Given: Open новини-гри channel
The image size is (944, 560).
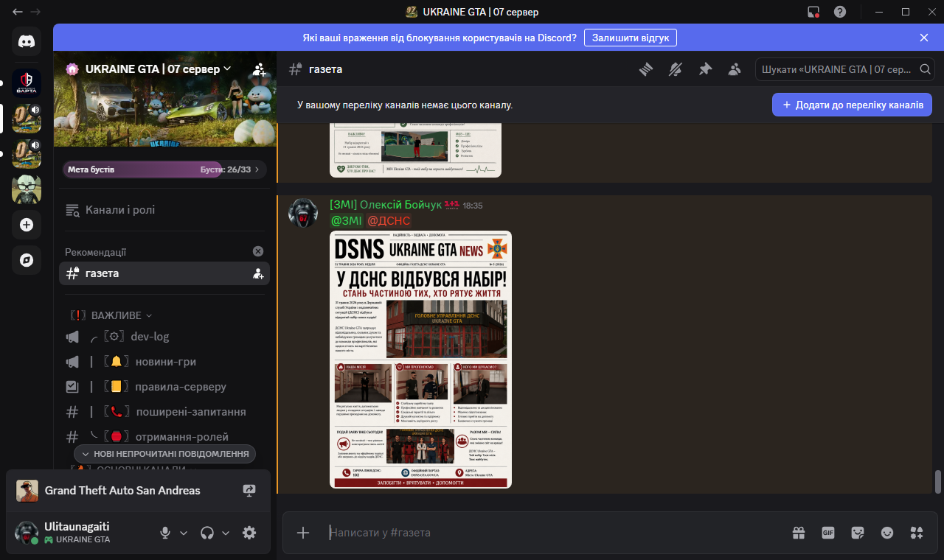Looking at the screenshot, I should coord(164,362).
